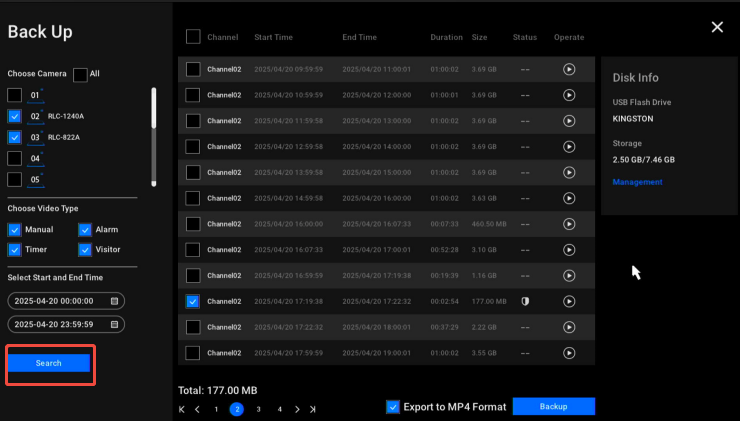
Task: Play the recording starting 2025/04/20 16:00:00
Action: click(x=569, y=224)
